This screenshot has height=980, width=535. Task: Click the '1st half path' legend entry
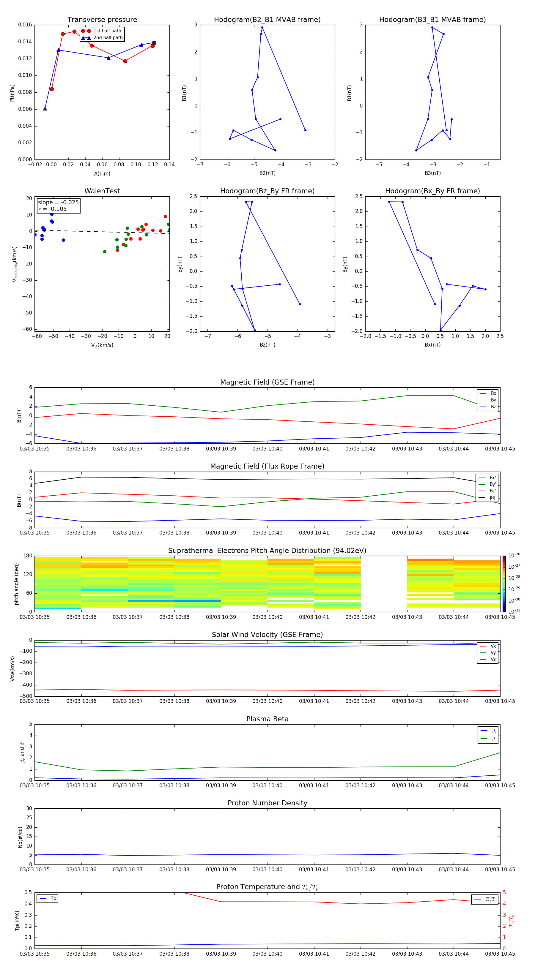[102, 31]
